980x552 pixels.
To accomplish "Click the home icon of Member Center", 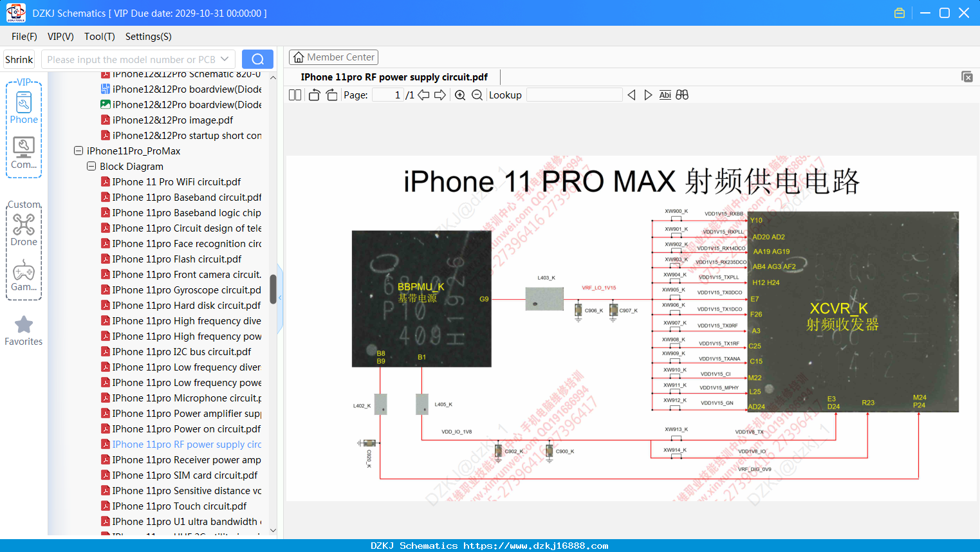I will coord(299,57).
